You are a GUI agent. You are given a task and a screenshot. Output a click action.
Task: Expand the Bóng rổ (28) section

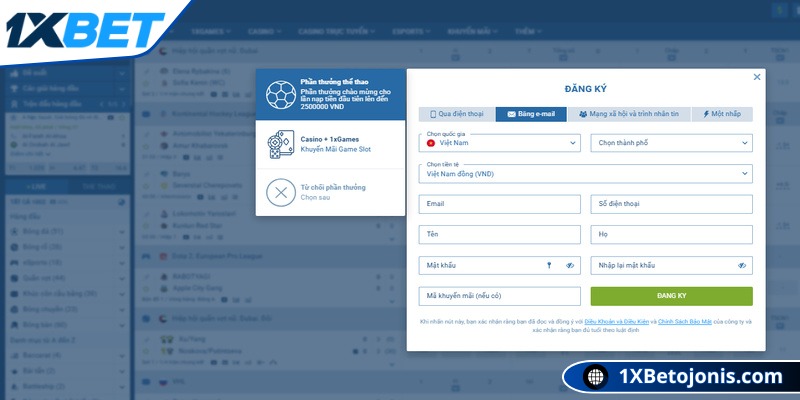[x=121, y=247]
